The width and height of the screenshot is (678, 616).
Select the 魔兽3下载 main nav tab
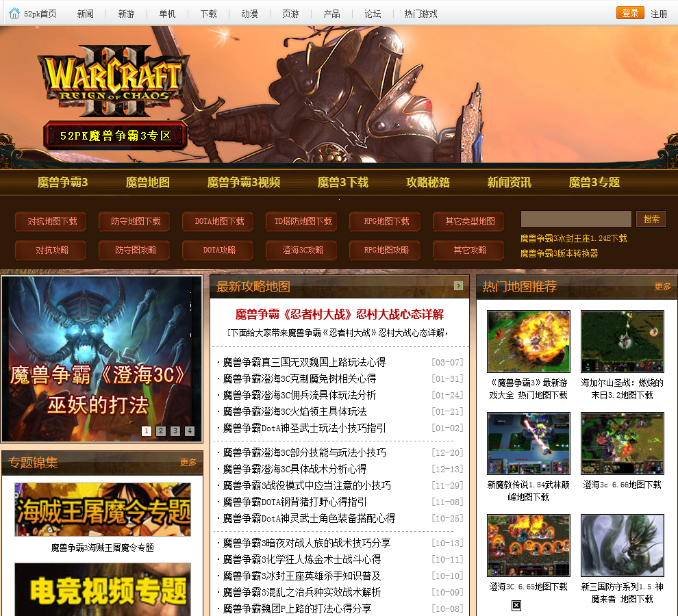click(343, 182)
